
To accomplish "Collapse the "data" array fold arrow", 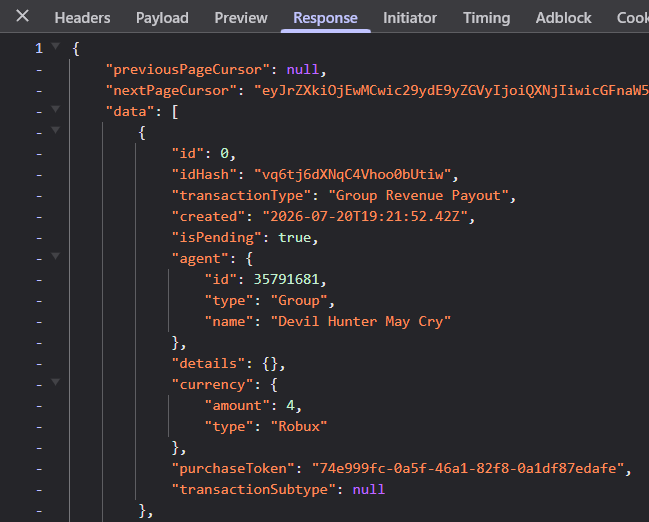I will (55, 109).
